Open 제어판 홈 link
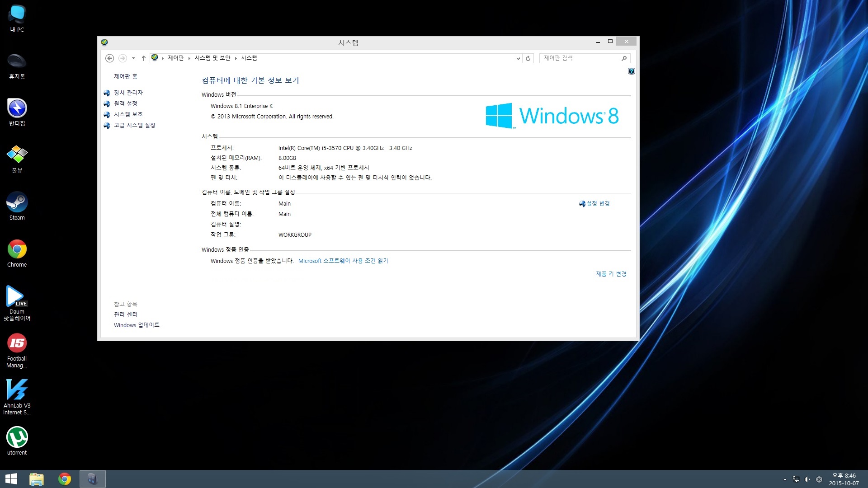The height and width of the screenshot is (488, 868). 126,77
